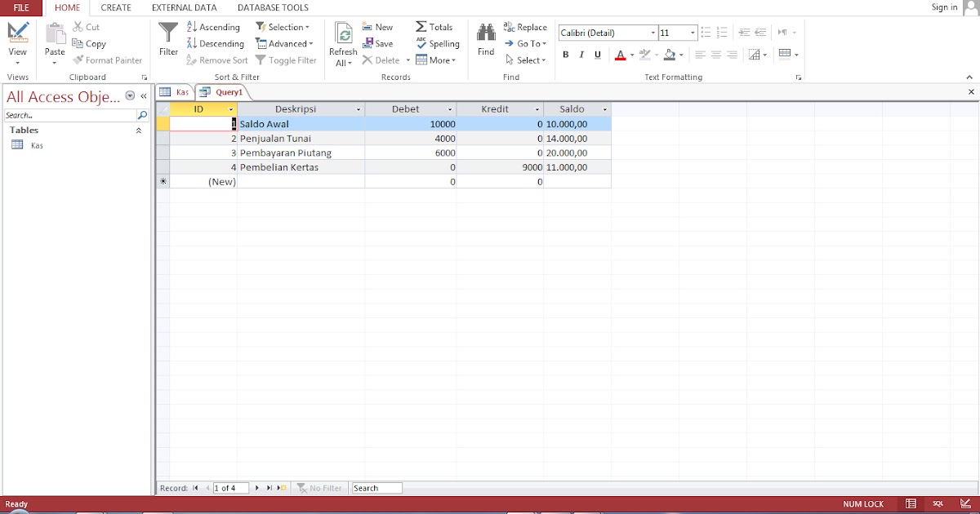Collapse the Tables group in navigation pane
Image resolution: width=980 pixels, height=514 pixels.
click(138, 130)
